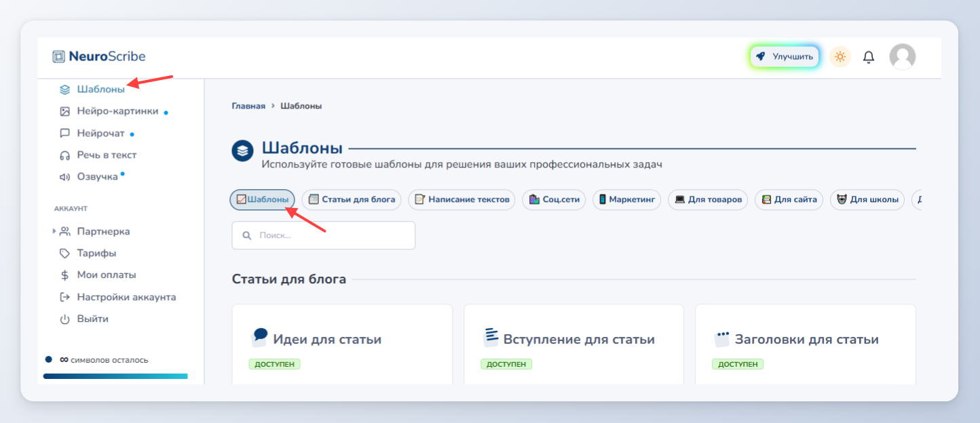The image size is (980, 423).
Task: Click the icon beside Настройки аккаунта
Action: pyautogui.click(x=64, y=297)
